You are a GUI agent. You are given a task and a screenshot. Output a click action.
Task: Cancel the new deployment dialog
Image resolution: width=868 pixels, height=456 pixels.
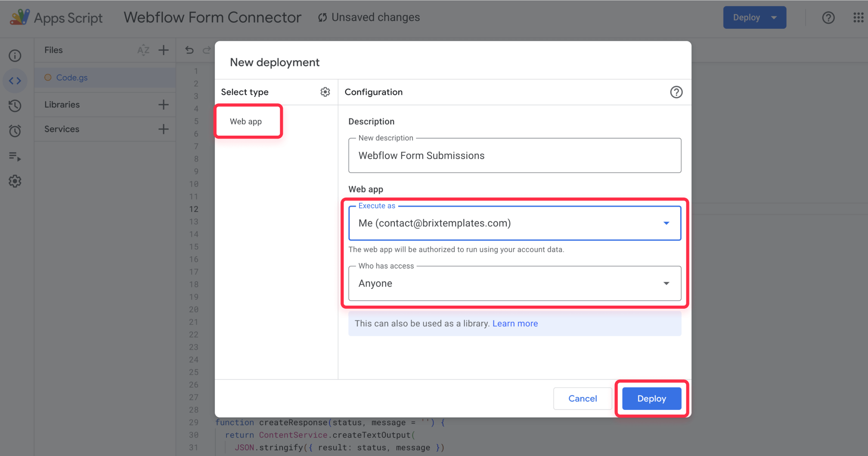coord(583,399)
